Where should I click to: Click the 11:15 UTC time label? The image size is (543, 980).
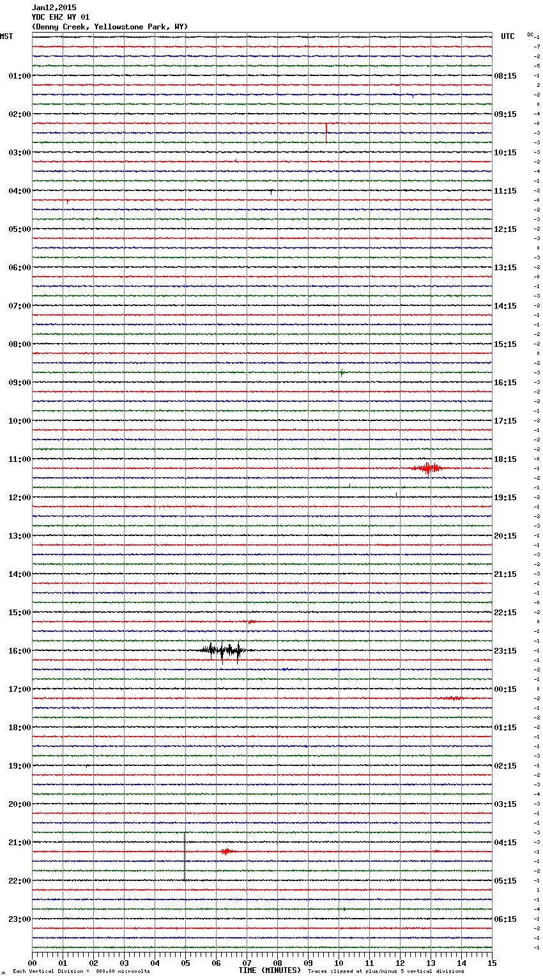(505, 191)
